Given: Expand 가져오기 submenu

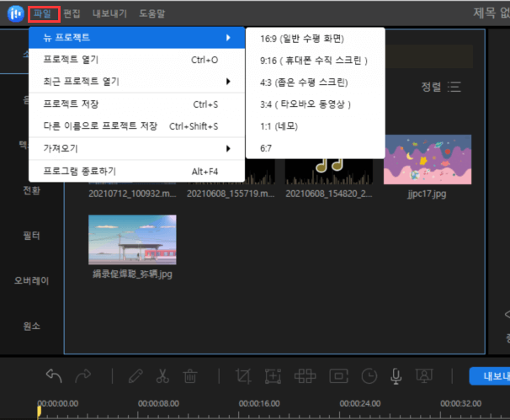Looking at the screenshot, I should point(136,149).
